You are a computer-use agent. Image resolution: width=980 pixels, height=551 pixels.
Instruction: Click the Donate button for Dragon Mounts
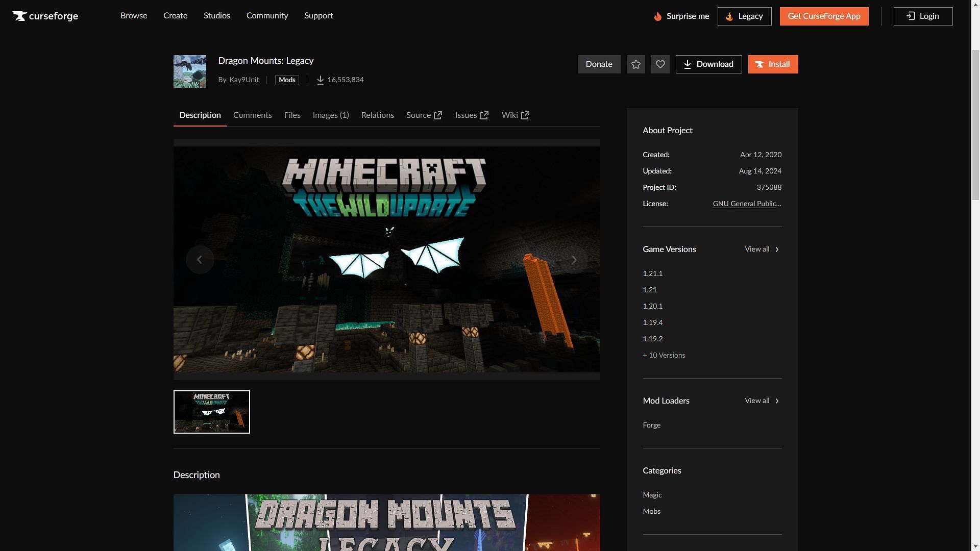tap(599, 64)
